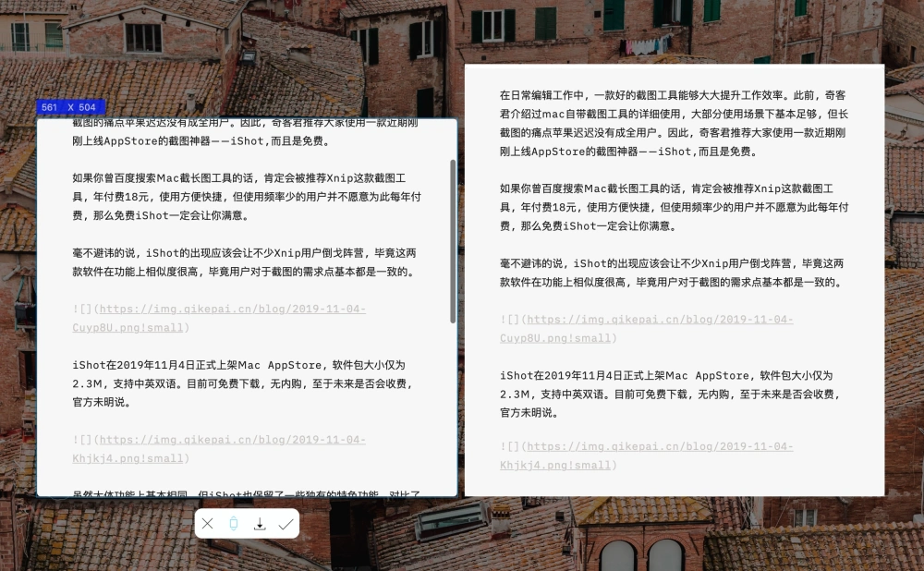Confirm the capture with the checkmark icon
Viewport: 924px width, 571px height.
pos(286,523)
